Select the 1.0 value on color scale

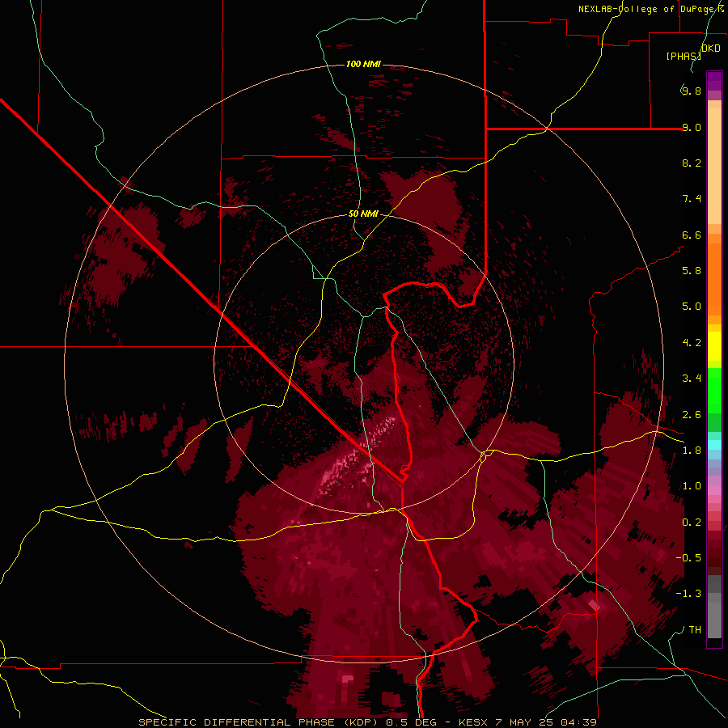[x=691, y=486]
